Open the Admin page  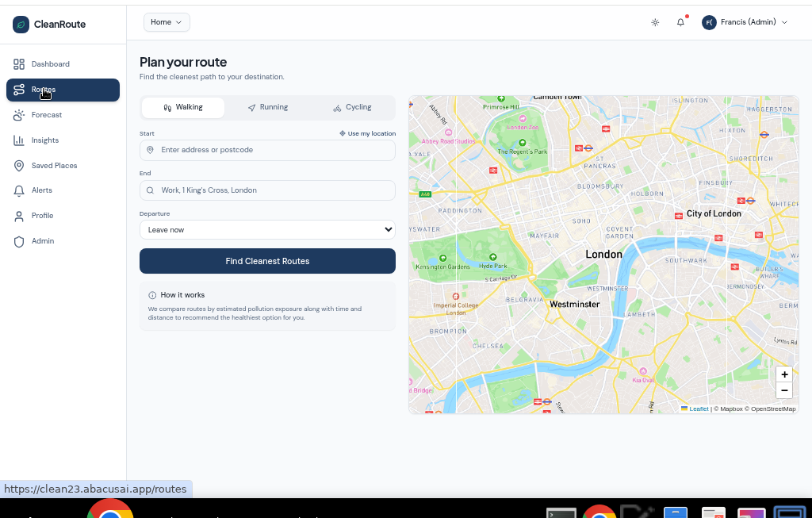click(63, 241)
